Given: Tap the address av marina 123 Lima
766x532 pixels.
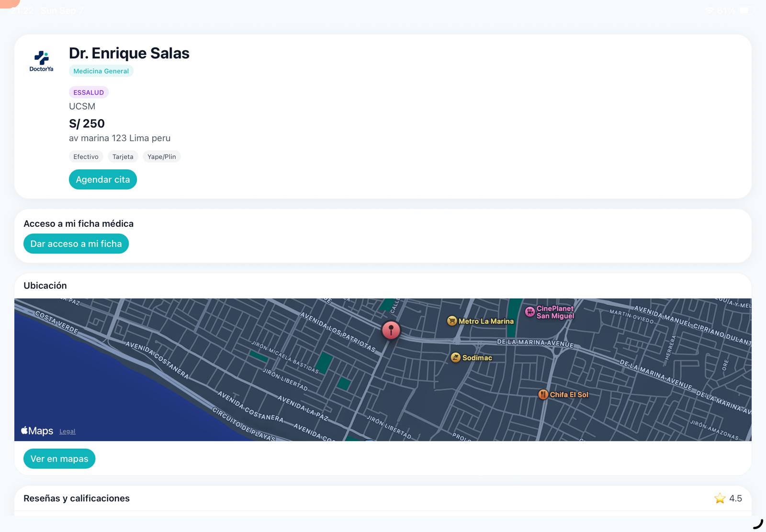Looking at the screenshot, I should click(120, 138).
